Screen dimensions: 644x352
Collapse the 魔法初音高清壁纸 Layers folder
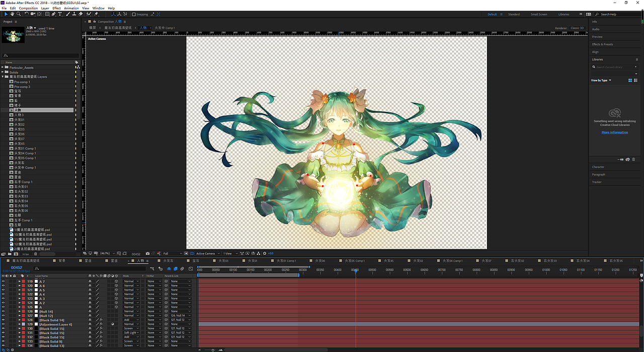pyautogui.click(x=4, y=77)
